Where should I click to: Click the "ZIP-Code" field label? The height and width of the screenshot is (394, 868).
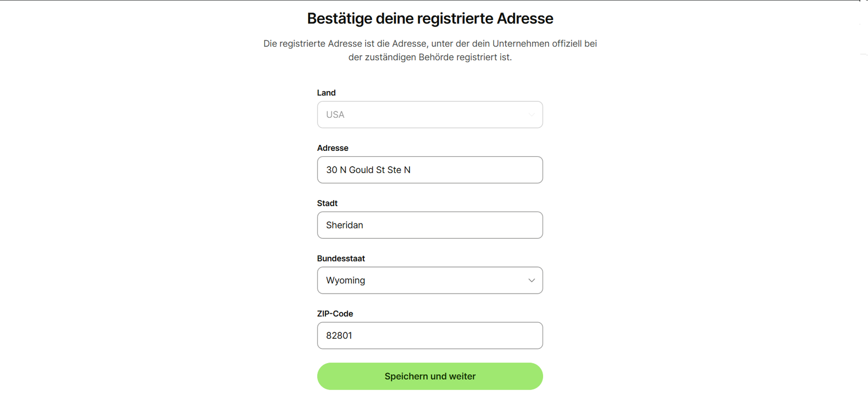click(335, 314)
